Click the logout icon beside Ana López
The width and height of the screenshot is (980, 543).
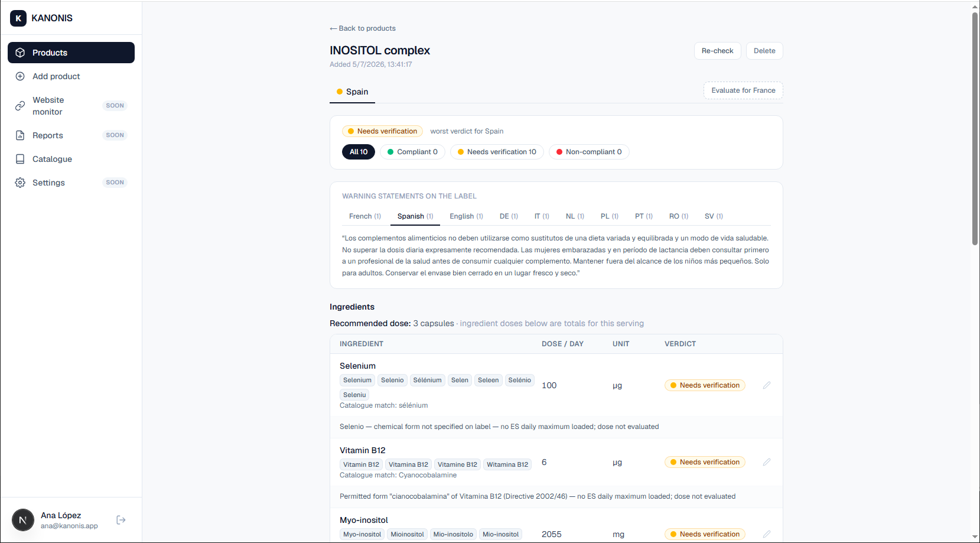[121, 520]
